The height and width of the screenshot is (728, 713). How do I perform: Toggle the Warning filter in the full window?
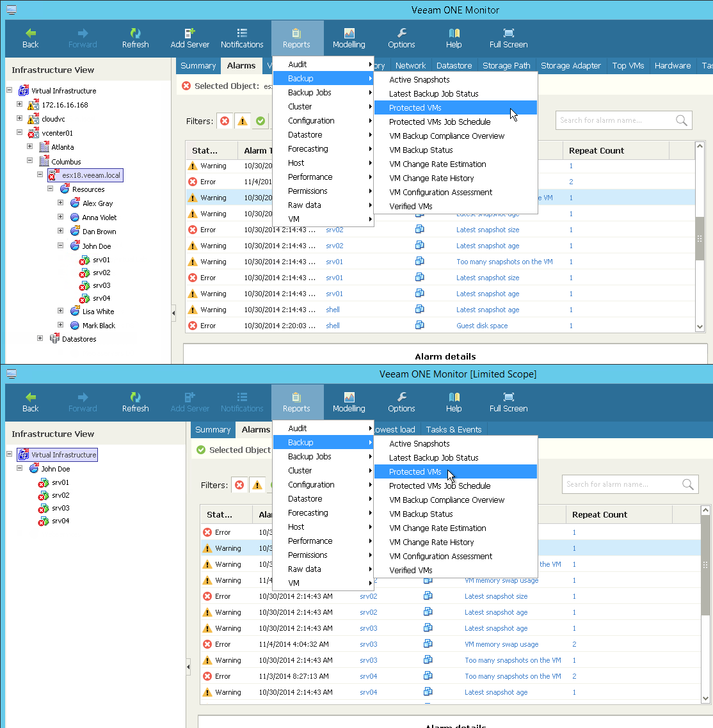(x=243, y=121)
